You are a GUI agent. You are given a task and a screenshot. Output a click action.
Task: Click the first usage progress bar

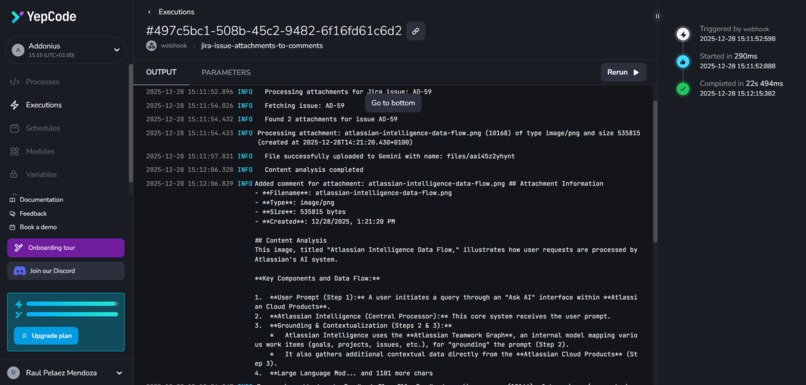click(72, 304)
